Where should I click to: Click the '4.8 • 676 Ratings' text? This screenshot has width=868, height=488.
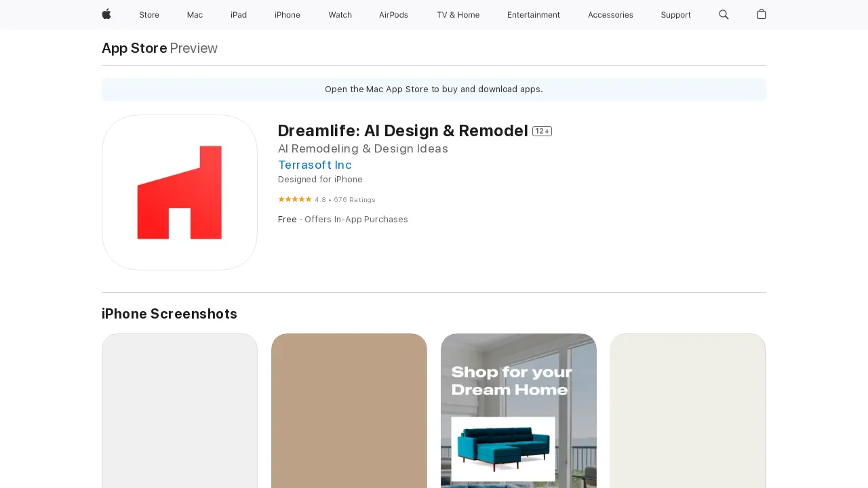pyautogui.click(x=345, y=200)
